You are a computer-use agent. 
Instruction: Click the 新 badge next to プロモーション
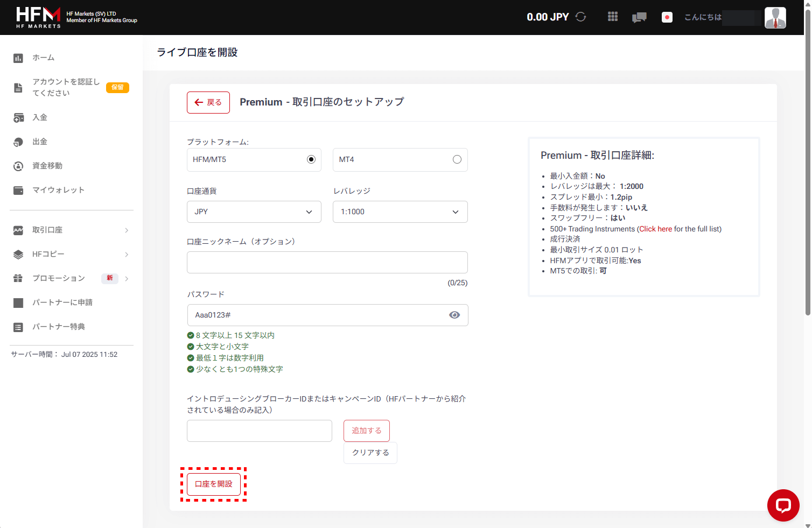tap(110, 278)
